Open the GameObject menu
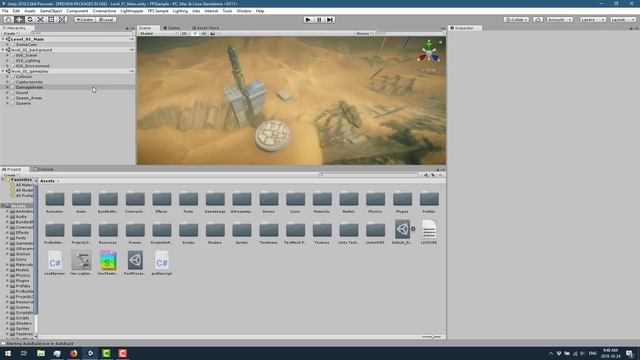The width and height of the screenshot is (640, 360). point(51,11)
